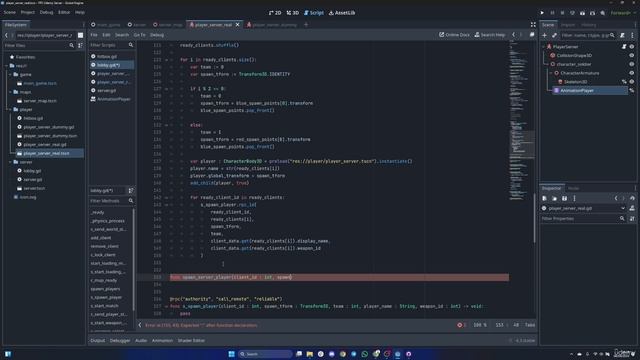This screenshot has width=640, height=360.
Task: Switch to the Script workspace
Action: [314, 13]
